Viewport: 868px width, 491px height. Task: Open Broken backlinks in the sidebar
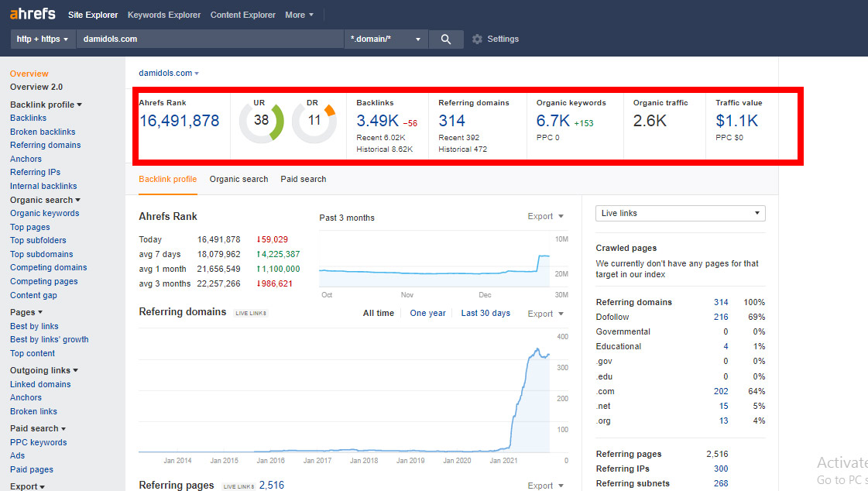(43, 132)
